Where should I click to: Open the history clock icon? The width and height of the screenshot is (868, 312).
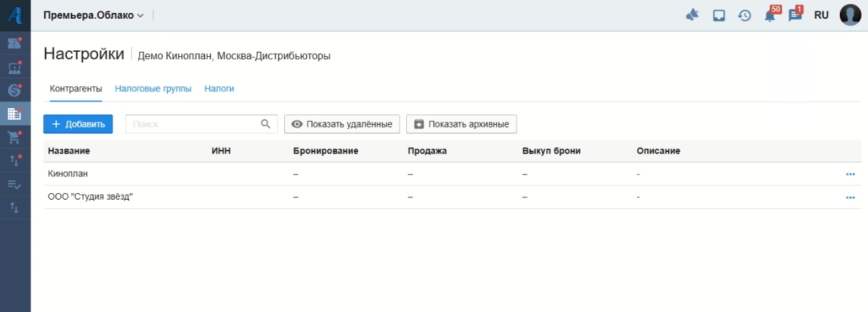[745, 15]
